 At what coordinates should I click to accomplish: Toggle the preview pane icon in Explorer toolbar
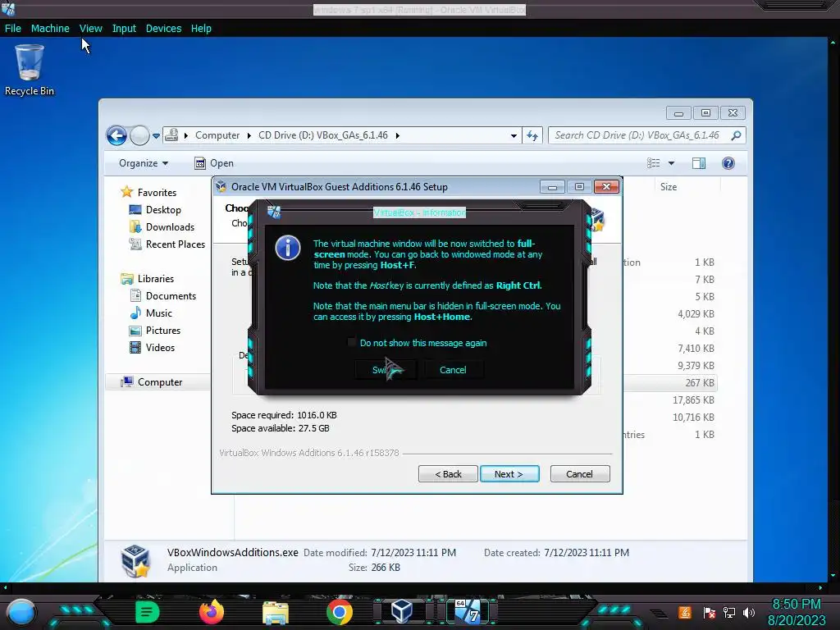pyautogui.click(x=699, y=163)
